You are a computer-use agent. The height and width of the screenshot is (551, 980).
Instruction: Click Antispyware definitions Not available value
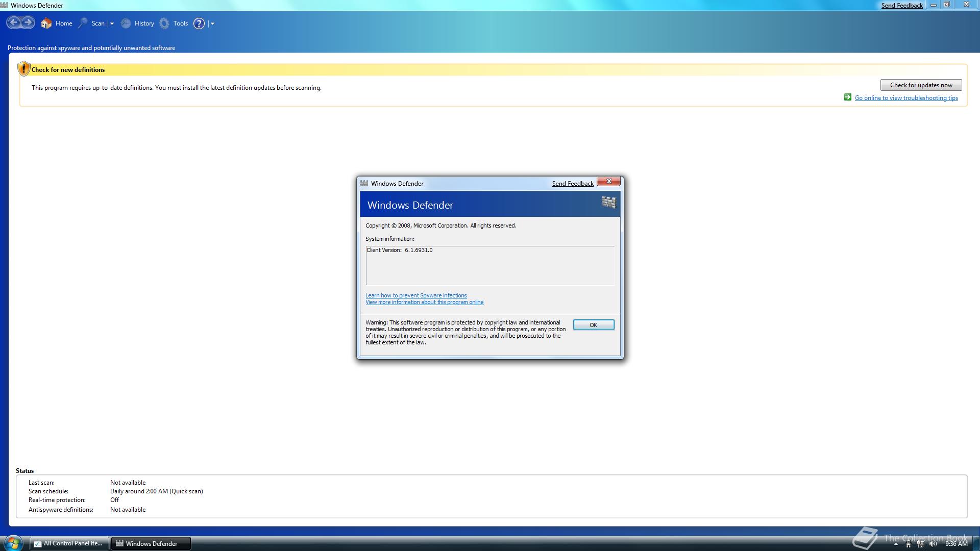tap(128, 510)
